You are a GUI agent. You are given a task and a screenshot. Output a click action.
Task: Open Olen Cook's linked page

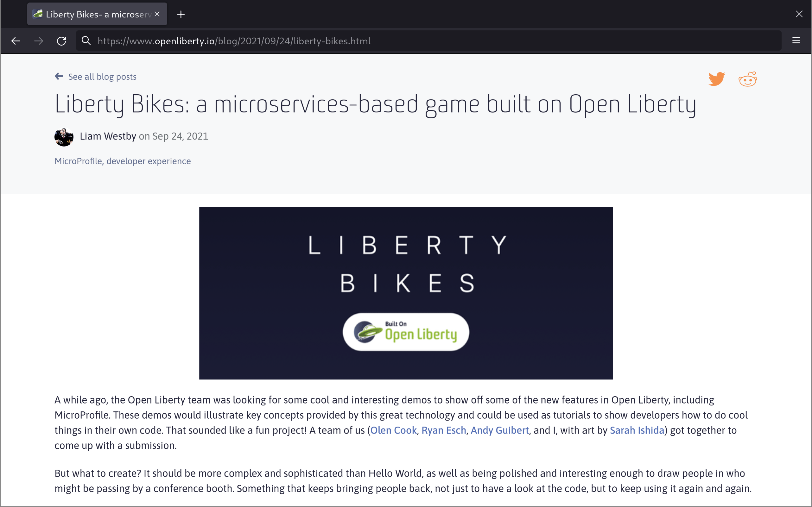pos(393,430)
